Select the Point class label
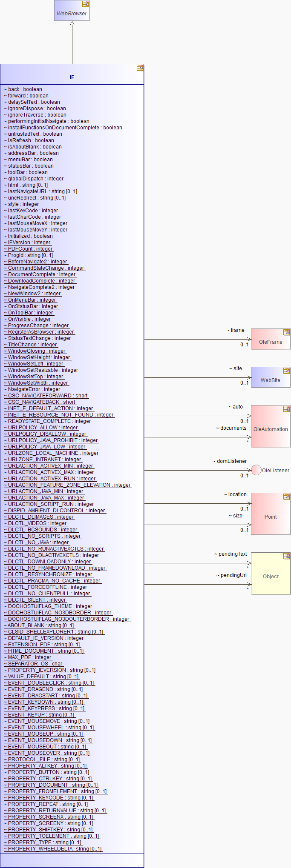This screenshot has width=291, height=868. pyautogui.click(x=271, y=517)
